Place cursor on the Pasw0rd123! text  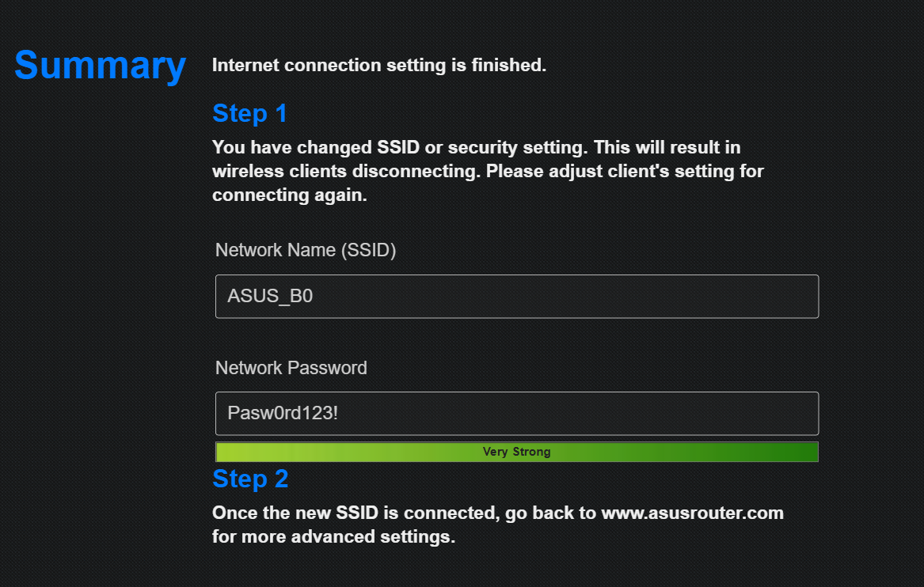tap(283, 413)
